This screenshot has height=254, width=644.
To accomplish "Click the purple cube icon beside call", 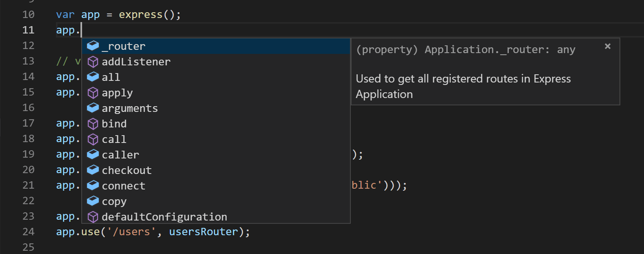I will pyautogui.click(x=93, y=139).
